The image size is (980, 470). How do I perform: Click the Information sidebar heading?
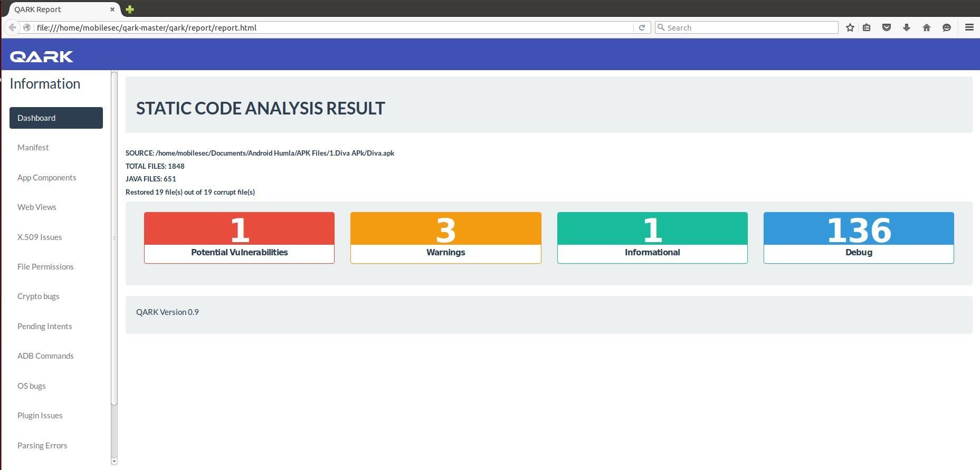(x=45, y=84)
